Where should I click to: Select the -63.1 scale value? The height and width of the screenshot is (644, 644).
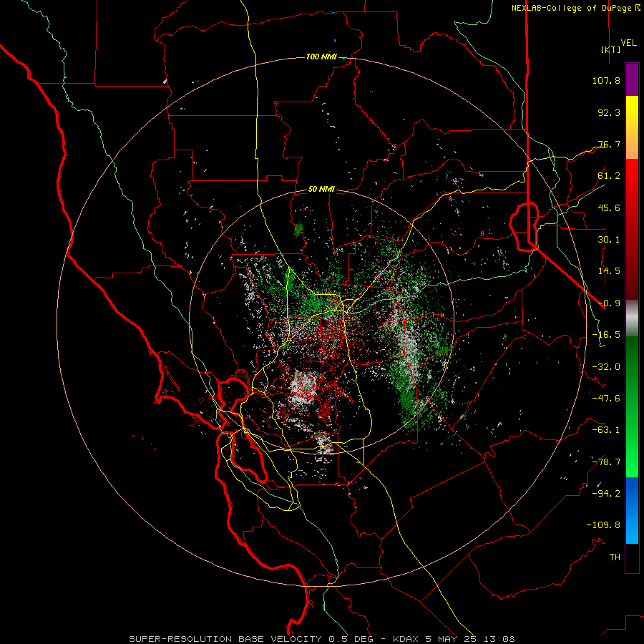tap(606, 430)
